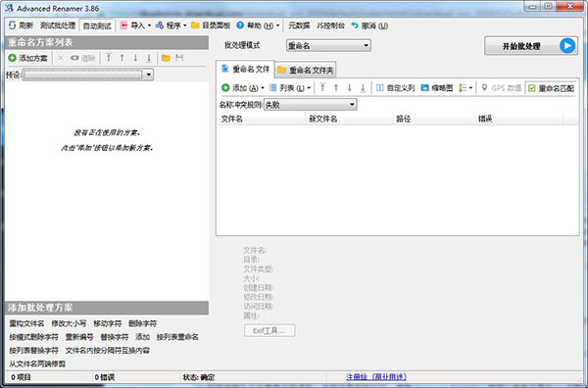588x388 pixels.
Task: Click the 添加 method link at bottom
Action: pos(142,337)
